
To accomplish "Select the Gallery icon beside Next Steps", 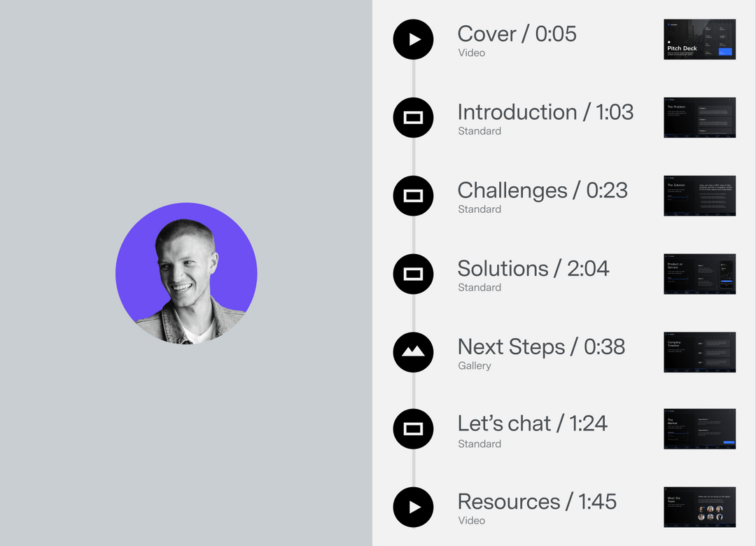I will pyautogui.click(x=413, y=352).
